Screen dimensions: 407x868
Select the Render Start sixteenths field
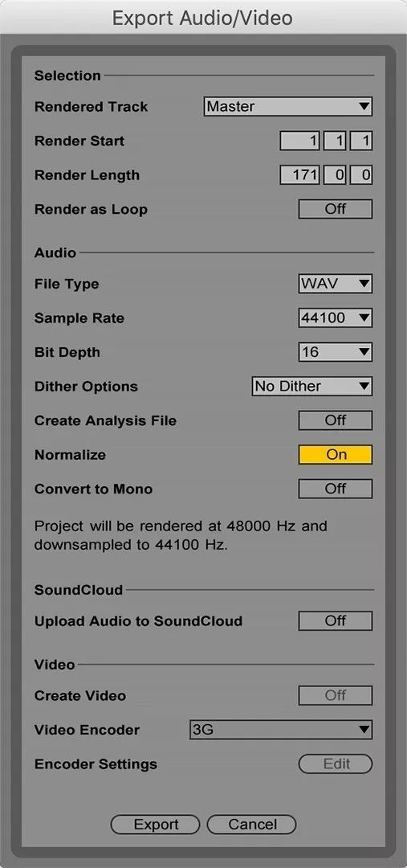[361, 141]
